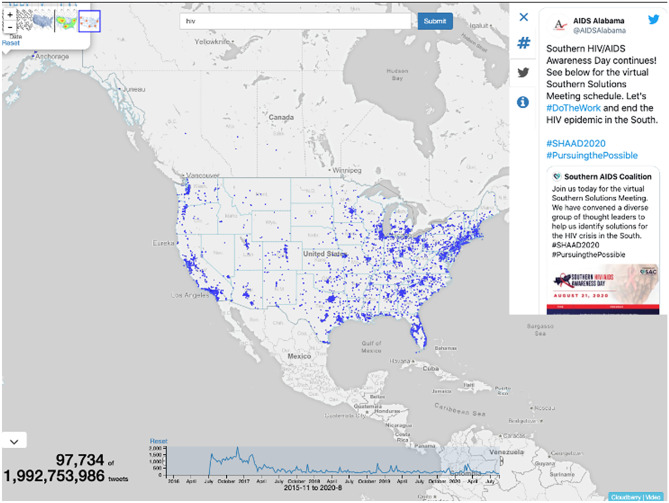The width and height of the screenshot is (669, 503).
Task: Open the hashtag panel icon
Action: pyautogui.click(x=523, y=44)
